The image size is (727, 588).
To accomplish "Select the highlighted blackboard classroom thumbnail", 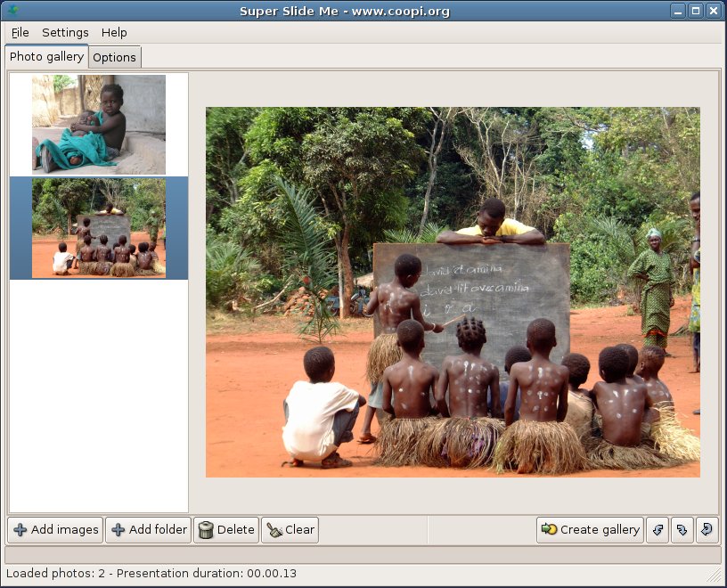I will pyautogui.click(x=98, y=228).
